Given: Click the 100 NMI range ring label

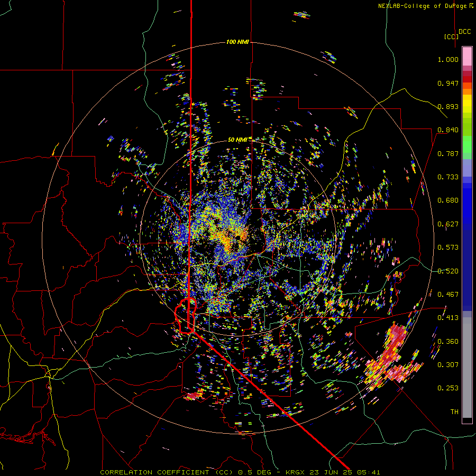Looking at the screenshot, I should coord(237,42).
